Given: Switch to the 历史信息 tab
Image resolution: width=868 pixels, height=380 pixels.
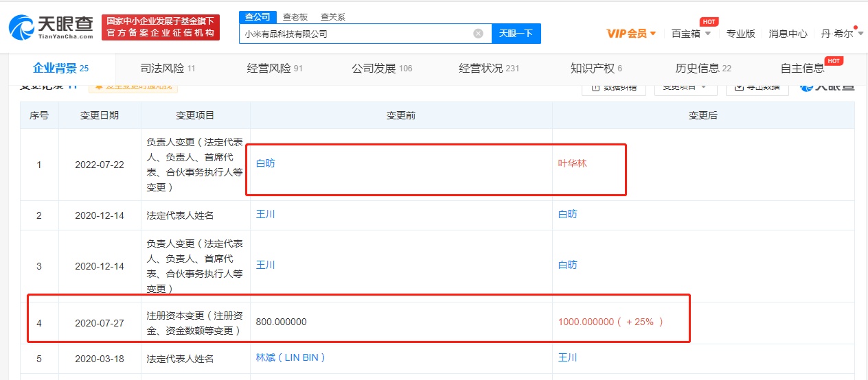Looking at the screenshot, I should pyautogui.click(x=703, y=68).
